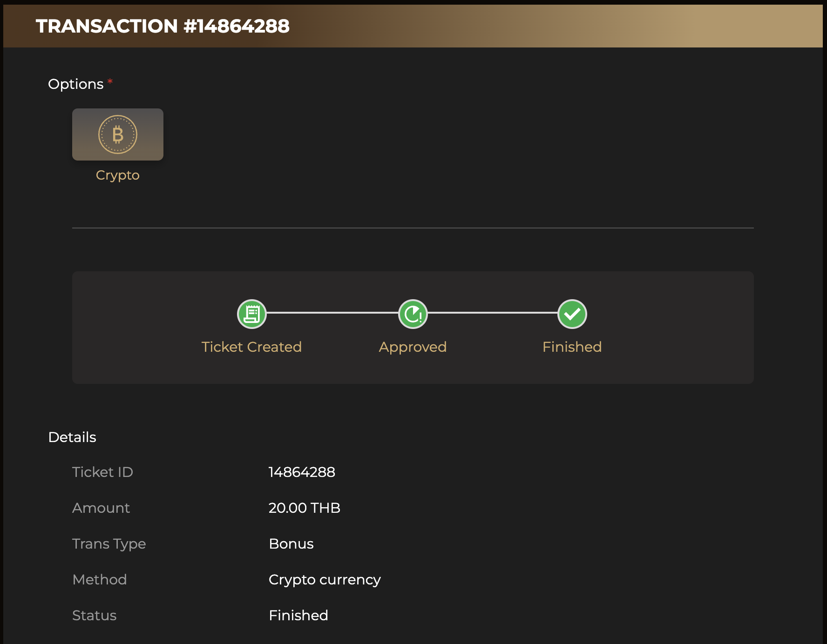Click the Amount field label

[101, 508]
